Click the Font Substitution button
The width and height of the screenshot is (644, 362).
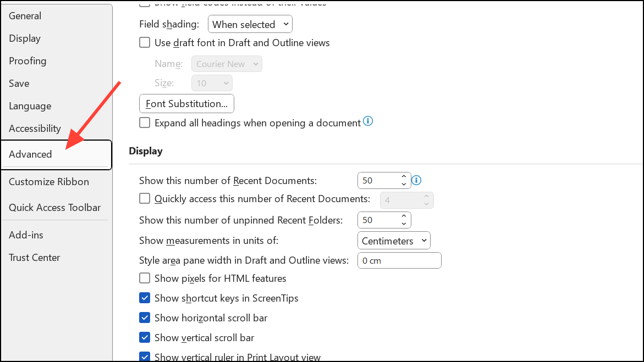(186, 104)
